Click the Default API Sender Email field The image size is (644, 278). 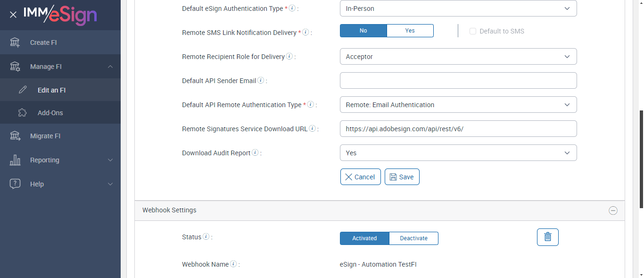tap(458, 80)
